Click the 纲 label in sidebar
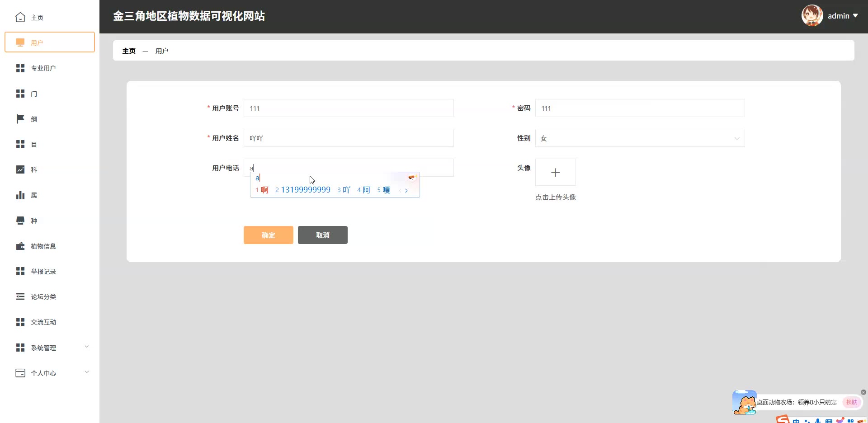 pos(34,119)
